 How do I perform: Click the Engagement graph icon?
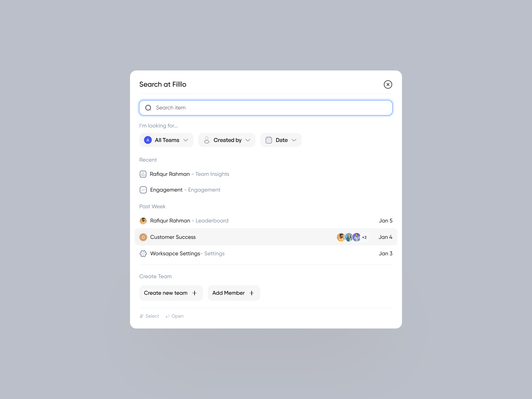[x=143, y=190]
